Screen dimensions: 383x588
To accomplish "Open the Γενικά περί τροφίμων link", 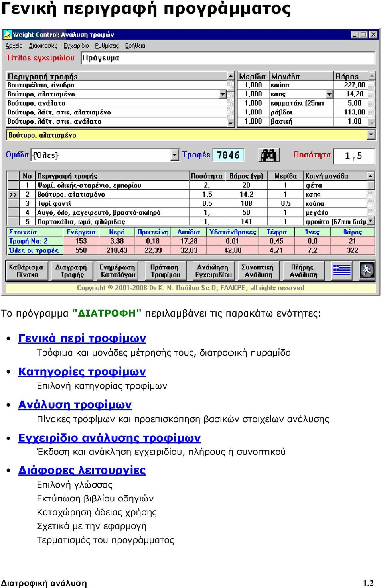I will [82, 338].
